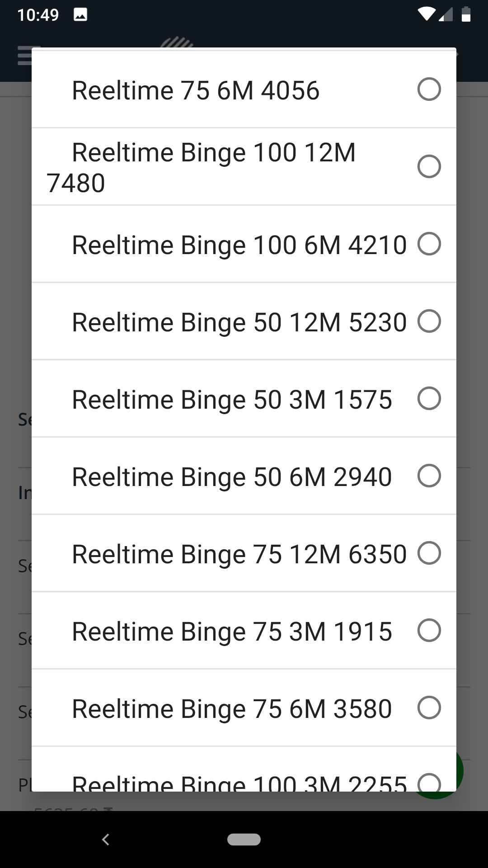This screenshot has width=488, height=868.
Task: Choose partially visible Reeltime Binge 100 3M 2255 radio
Action: pos(429,783)
